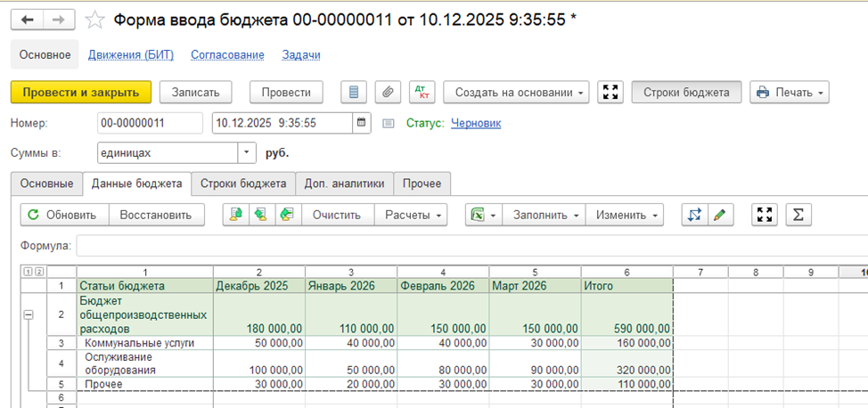
Task: Click the calendar icon in date field
Action: point(362,123)
